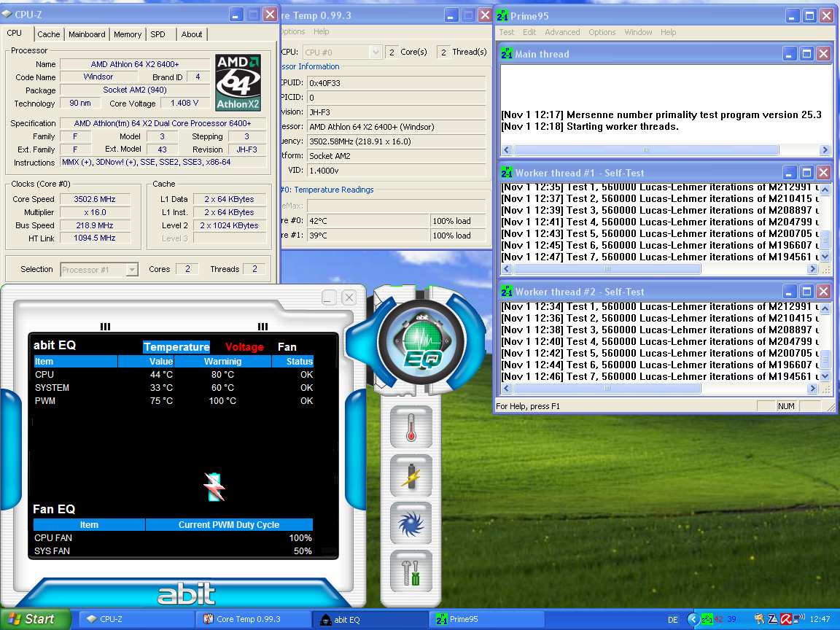The height and width of the screenshot is (630, 840).
Task: Click the Main thread scroll-left arrow
Action: coord(507,150)
